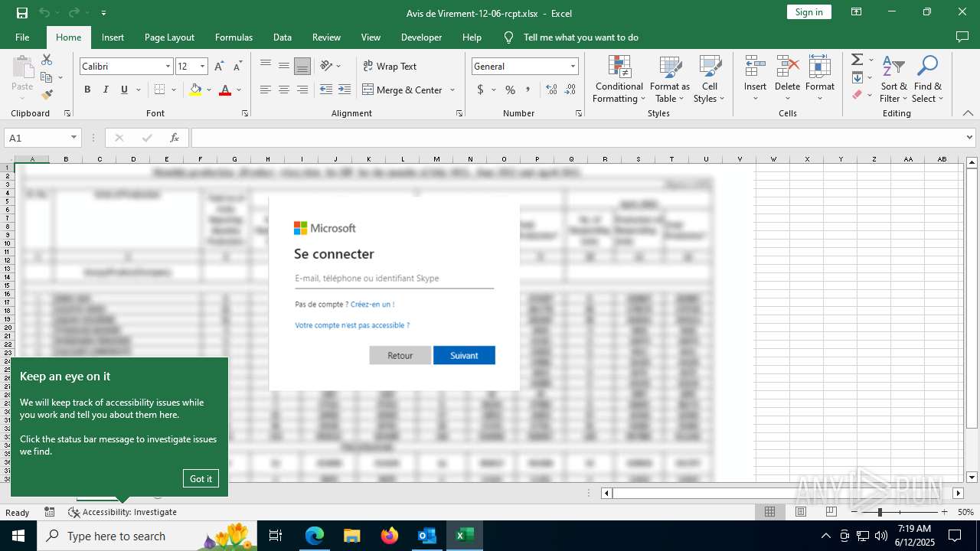Expand the font name Calibri dropdown

point(168,67)
